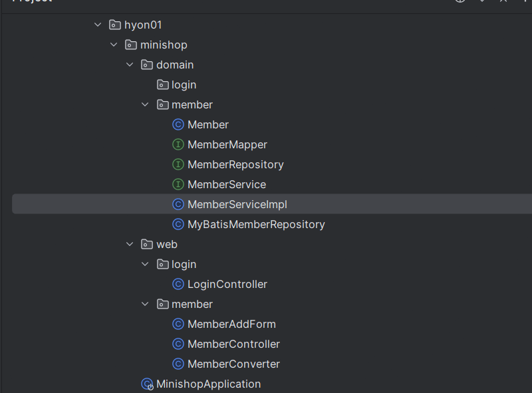The height and width of the screenshot is (393, 532).
Task: Click the MemberRepository interface icon
Action: click(x=178, y=165)
